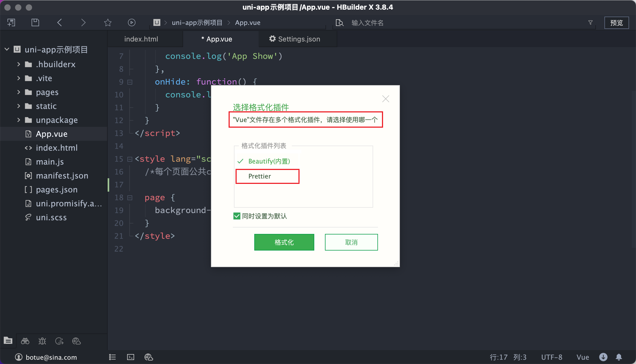This screenshot has width=636, height=364.
Task: Expand the unpackage folder
Action: [x=19, y=120]
